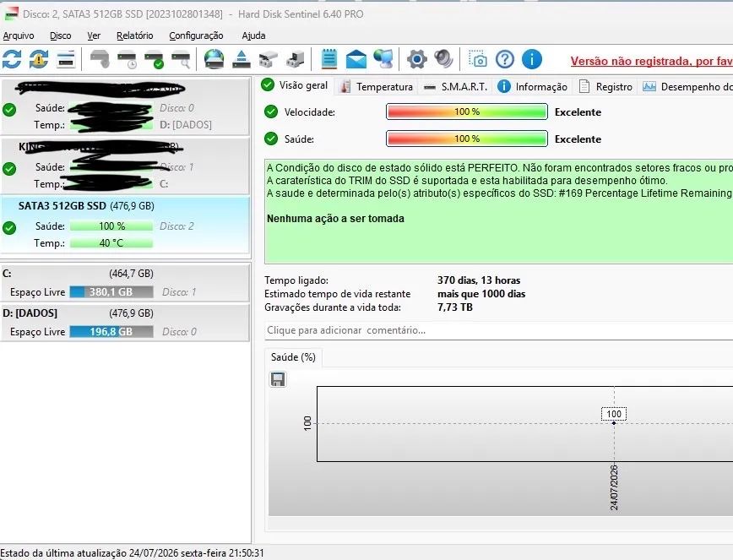Click the 380,1 GB free space bar
This screenshot has width=733, height=560.
(x=111, y=292)
